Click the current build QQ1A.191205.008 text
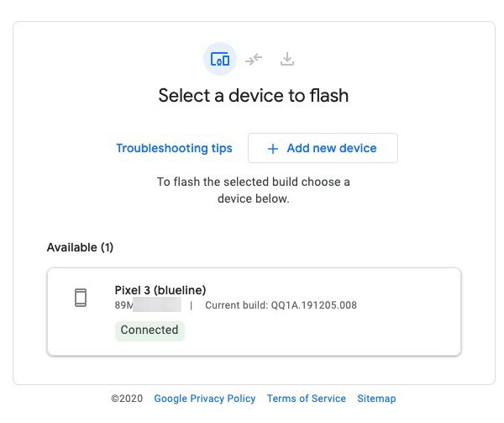This screenshot has height=423, width=504. tap(281, 305)
